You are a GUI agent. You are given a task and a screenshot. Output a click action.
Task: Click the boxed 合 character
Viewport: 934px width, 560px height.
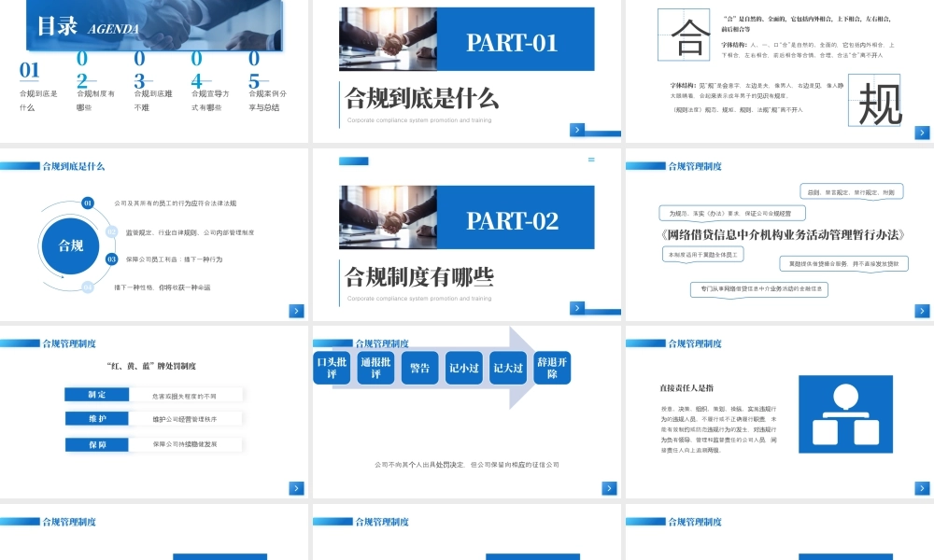coord(685,35)
